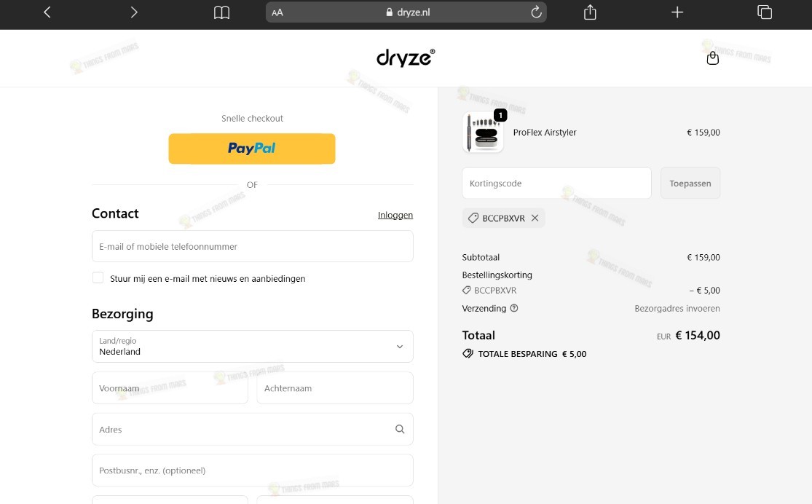The height and width of the screenshot is (504, 812).
Task: Check the newsletter e-mail offers checkbox
Action: [98, 277]
